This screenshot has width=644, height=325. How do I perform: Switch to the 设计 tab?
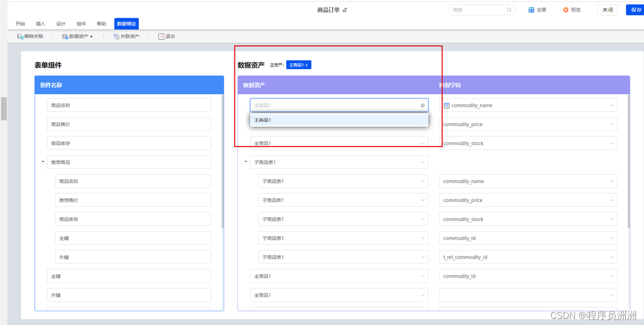[61, 24]
